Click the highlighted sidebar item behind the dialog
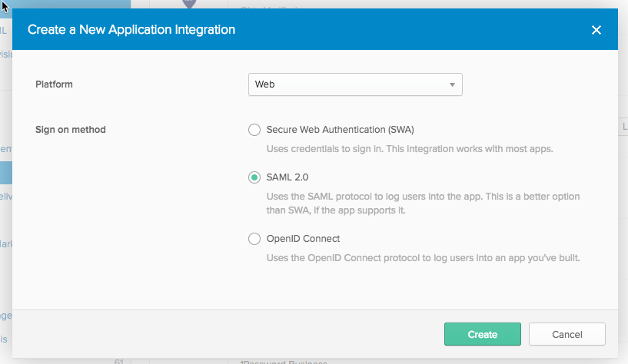 coord(6,173)
